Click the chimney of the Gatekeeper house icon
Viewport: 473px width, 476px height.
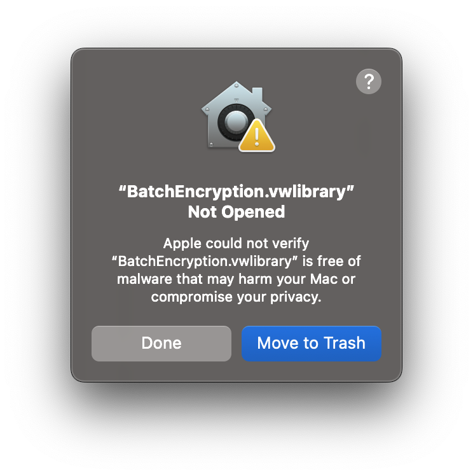(257, 94)
